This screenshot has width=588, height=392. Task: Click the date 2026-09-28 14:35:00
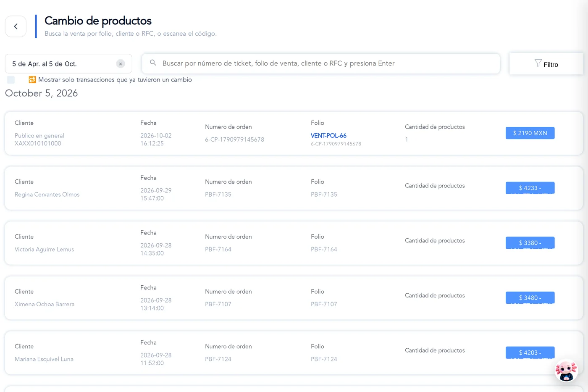[x=156, y=249]
